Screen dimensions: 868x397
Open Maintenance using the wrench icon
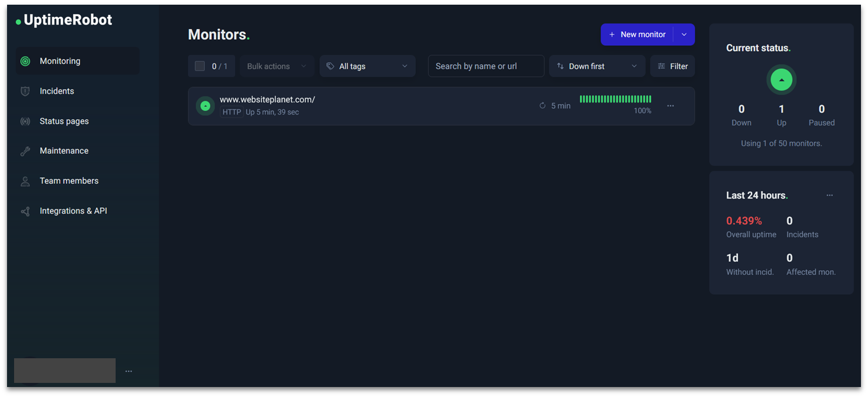click(25, 150)
